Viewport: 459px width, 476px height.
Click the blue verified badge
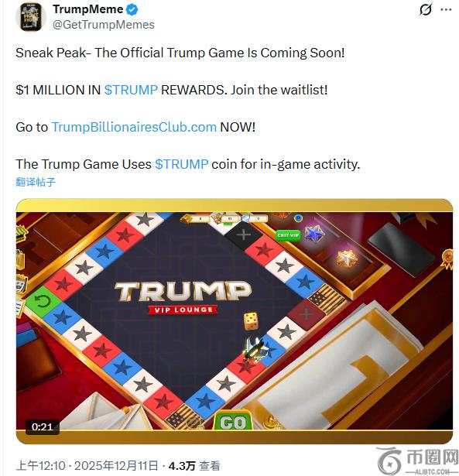coord(132,10)
